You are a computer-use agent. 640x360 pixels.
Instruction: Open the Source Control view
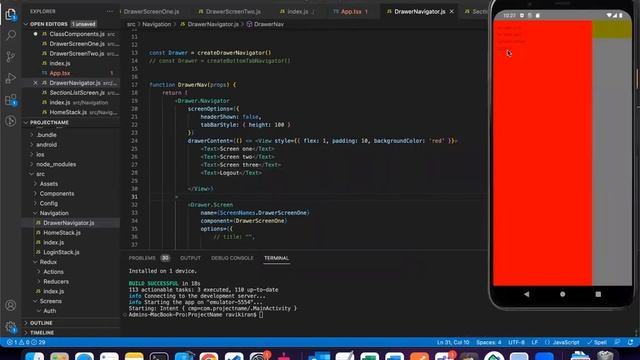[x=11, y=57]
